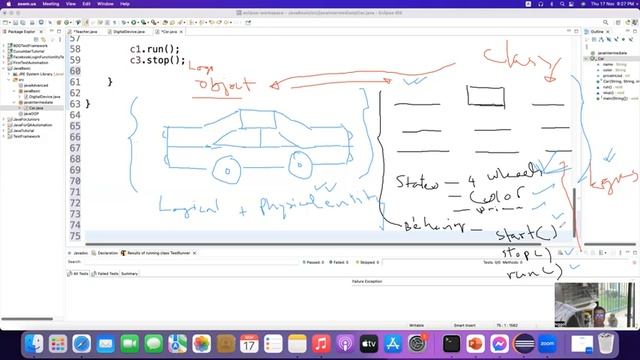This screenshot has width=640, height=360.
Task: Click Smart Insert in status bar
Action: 464,325
